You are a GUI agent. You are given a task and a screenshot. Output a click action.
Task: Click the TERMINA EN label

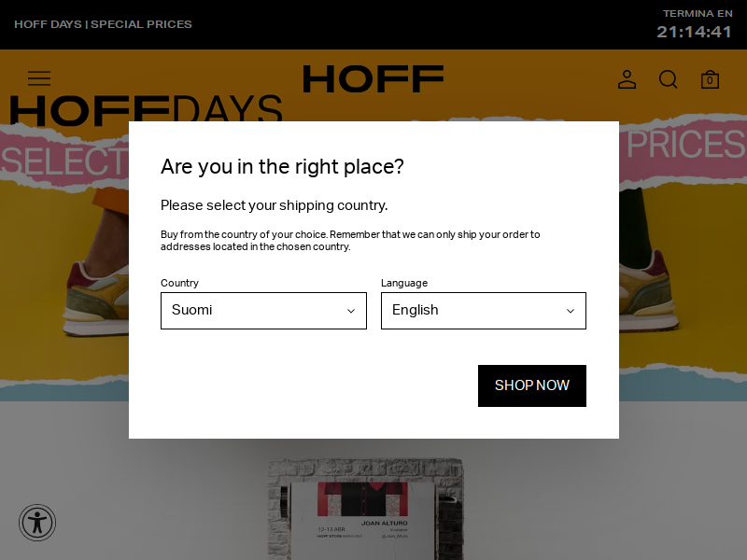click(698, 13)
